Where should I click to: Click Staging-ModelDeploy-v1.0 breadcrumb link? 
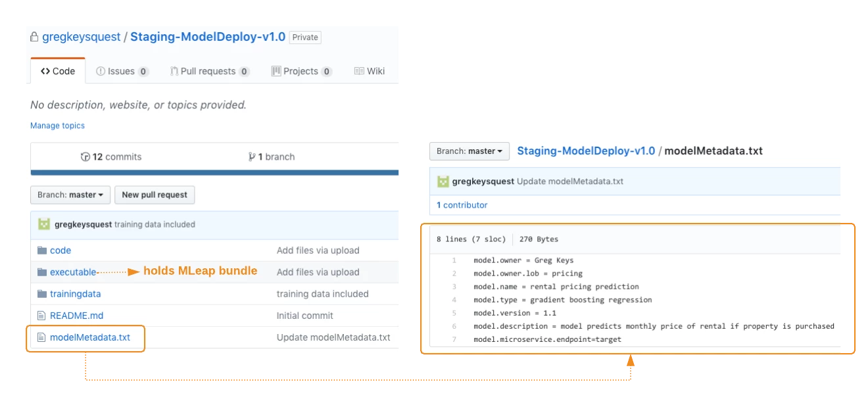[586, 151]
